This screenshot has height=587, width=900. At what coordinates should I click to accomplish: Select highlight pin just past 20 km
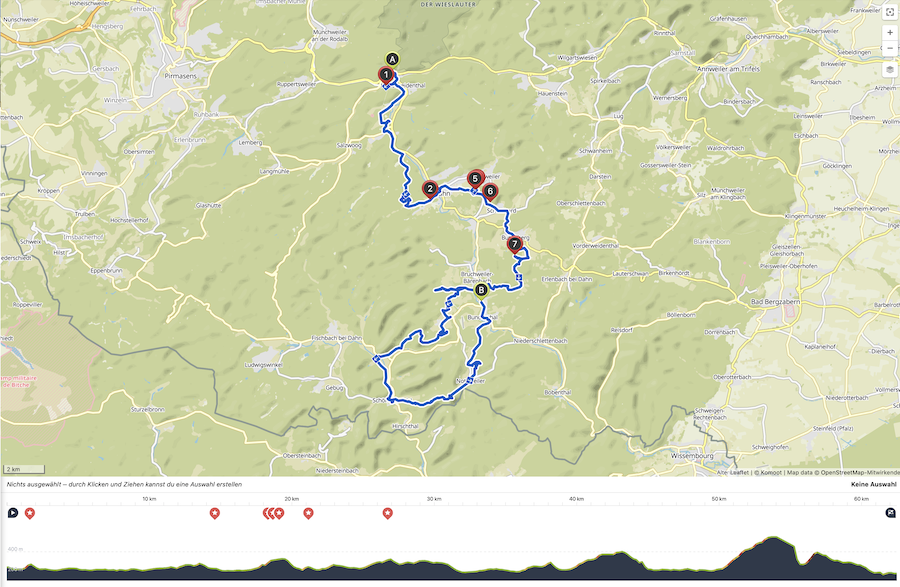(x=308, y=513)
